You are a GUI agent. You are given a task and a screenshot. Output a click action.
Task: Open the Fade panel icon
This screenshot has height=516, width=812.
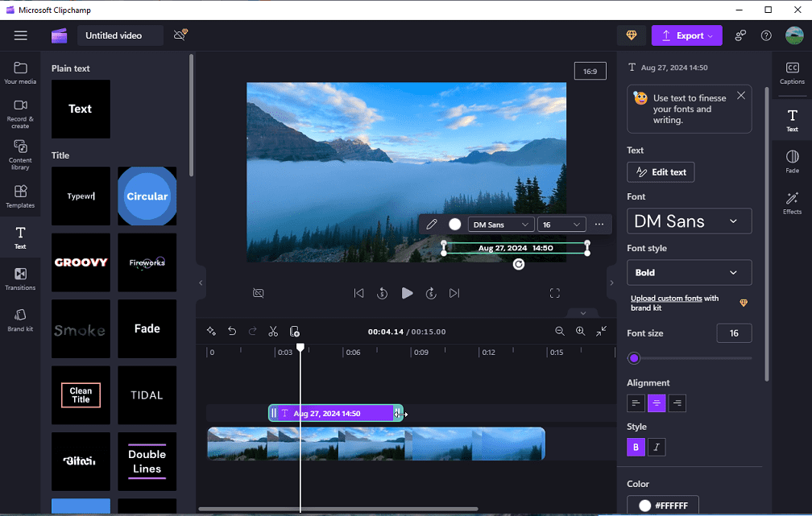[x=792, y=162]
